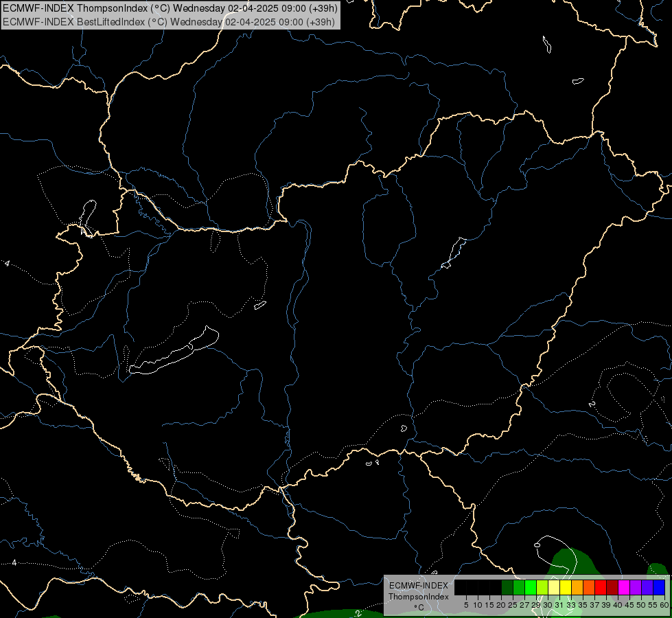The image size is (672, 618).
Task: Click the dark green 20–25 legend swatch
Action: coord(507,587)
